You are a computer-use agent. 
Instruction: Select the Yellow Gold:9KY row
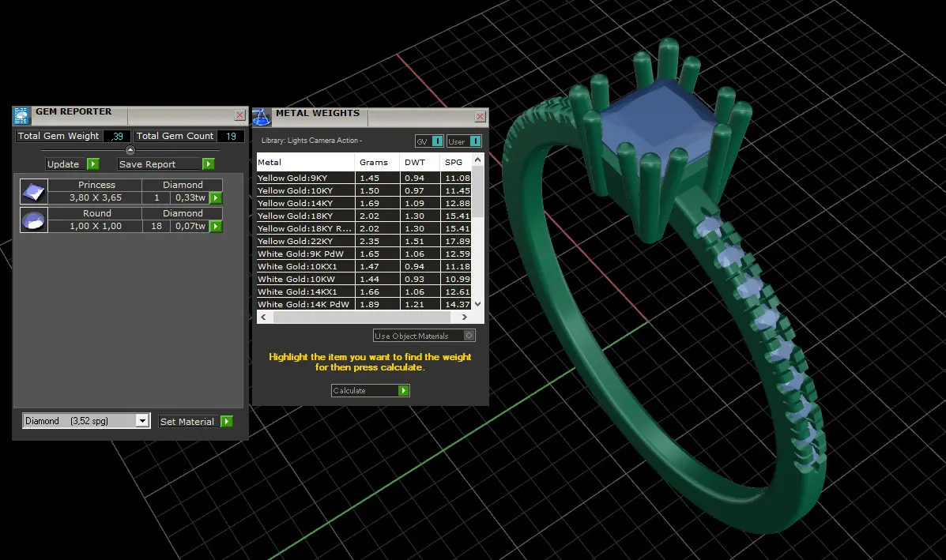pyautogui.click(x=364, y=178)
